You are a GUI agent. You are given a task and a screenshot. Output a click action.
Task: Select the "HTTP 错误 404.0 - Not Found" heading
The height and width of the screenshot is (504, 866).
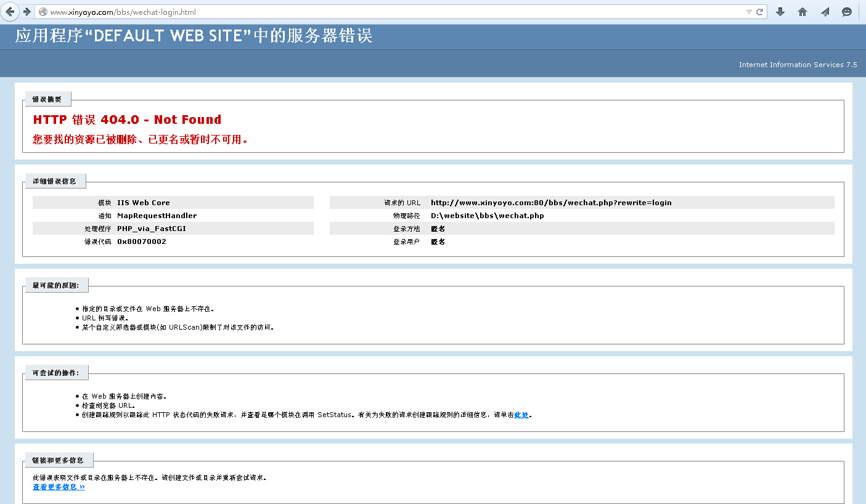(x=127, y=120)
